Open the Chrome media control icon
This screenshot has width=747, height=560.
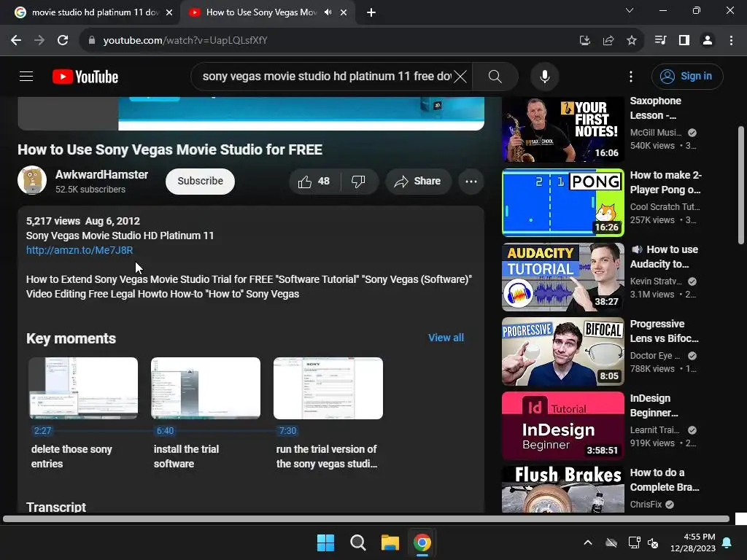(x=660, y=40)
